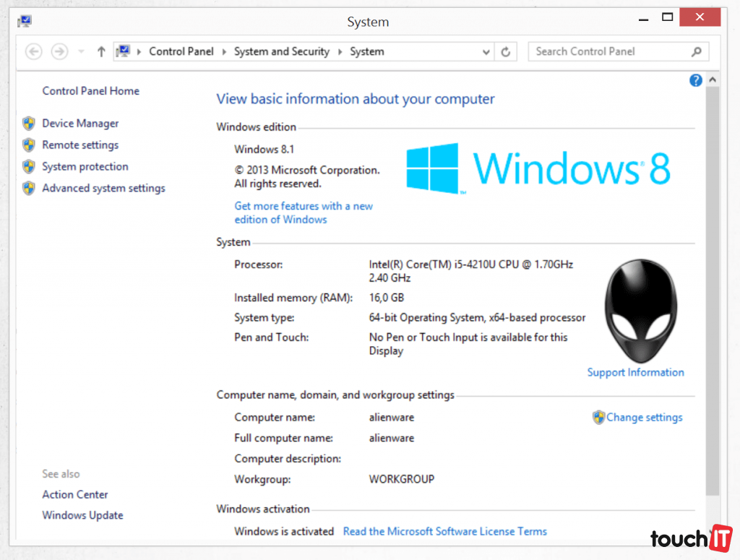
Task: Click the shield icon by Advanced system settings
Action: coord(29,189)
